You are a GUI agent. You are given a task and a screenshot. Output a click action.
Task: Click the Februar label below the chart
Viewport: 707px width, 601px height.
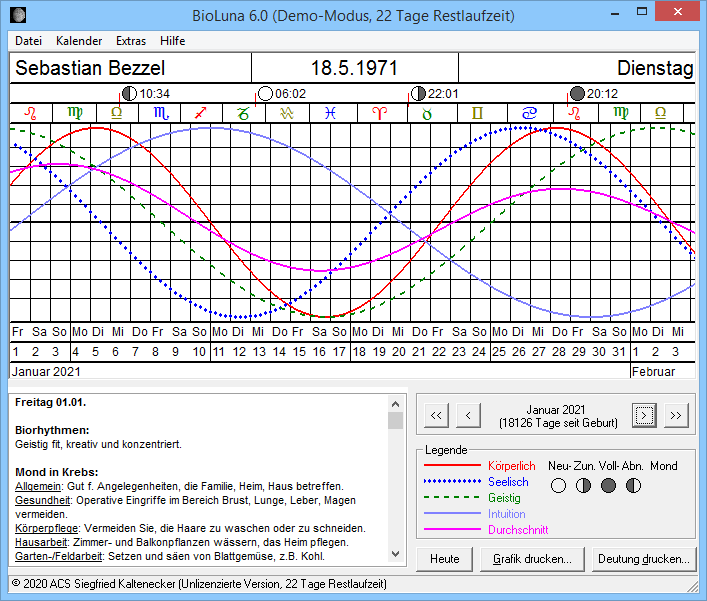tap(653, 372)
